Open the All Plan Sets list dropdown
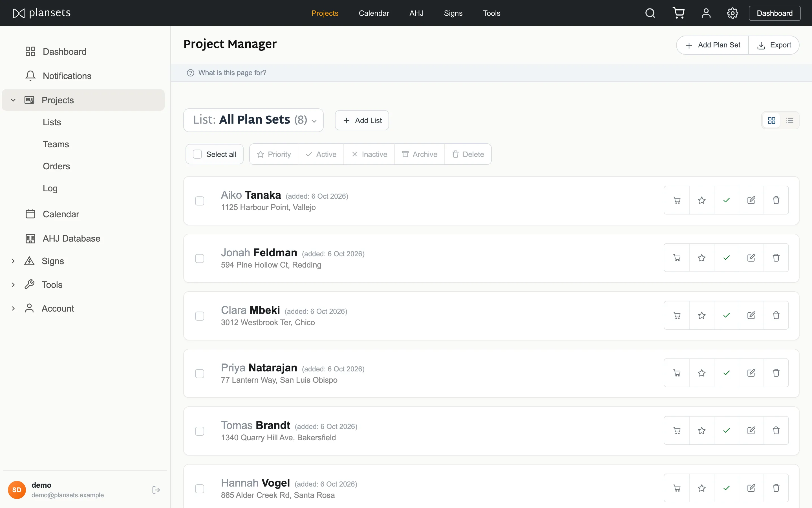Screen dimensions: 812x508 [x=253, y=120]
